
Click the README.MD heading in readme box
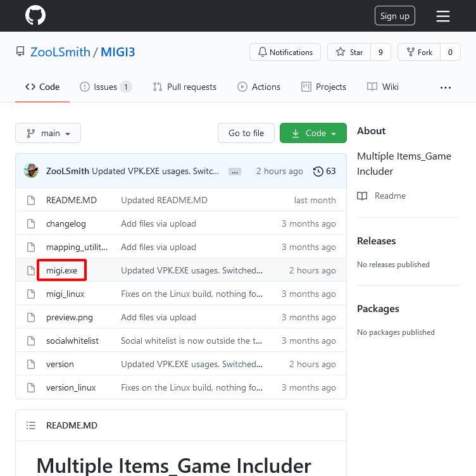[x=72, y=425]
